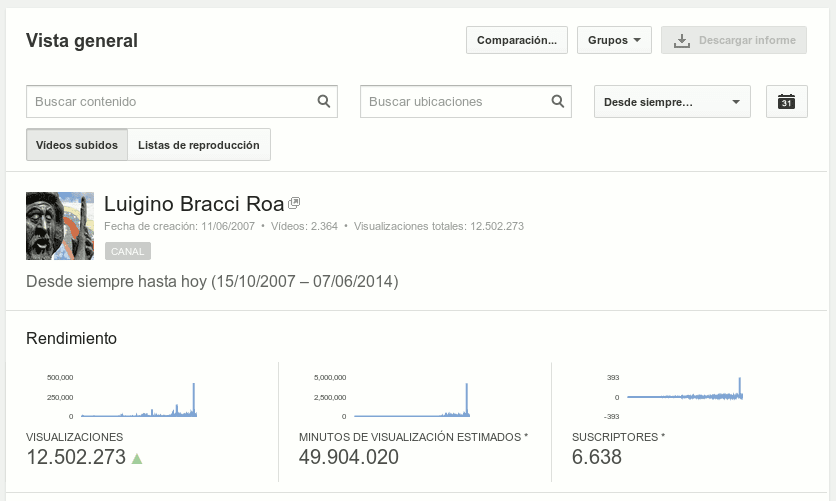Click the 12.502.273 views value
This screenshot has height=501, width=836.
(x=76, y=457)
